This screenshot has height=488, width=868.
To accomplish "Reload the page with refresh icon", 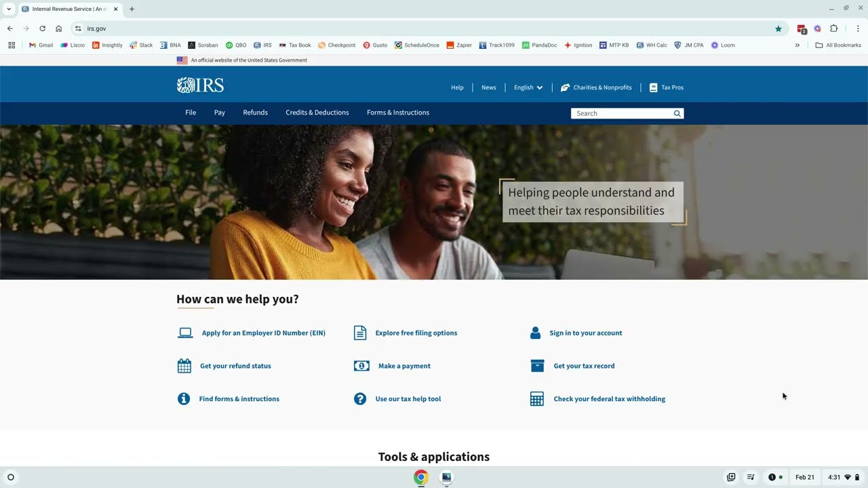I will (42, 28).
